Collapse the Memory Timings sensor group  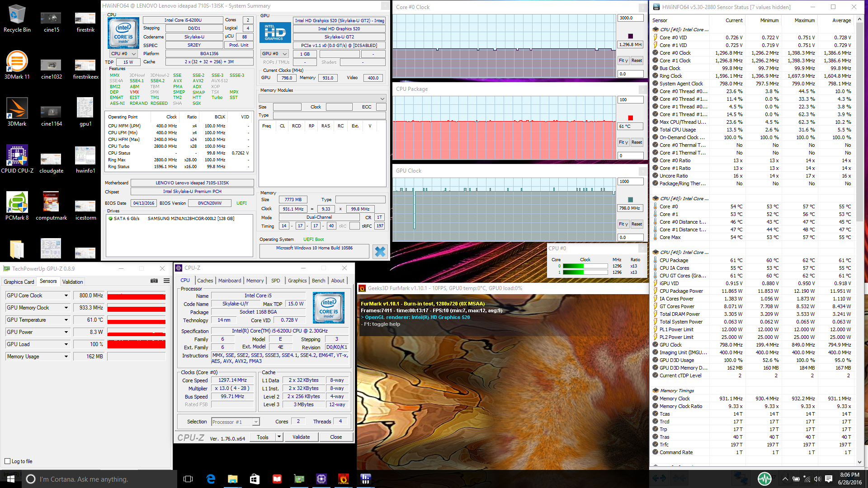656,390
